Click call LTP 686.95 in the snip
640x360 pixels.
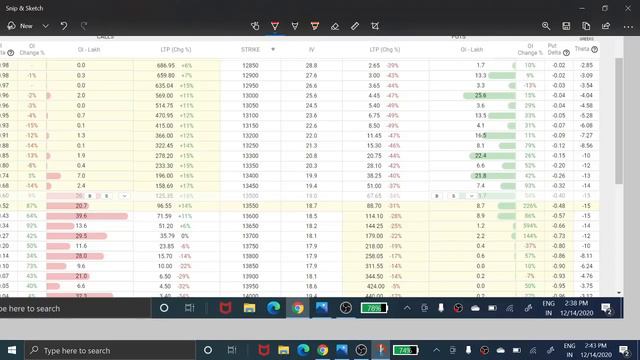[x=165, y=65]
